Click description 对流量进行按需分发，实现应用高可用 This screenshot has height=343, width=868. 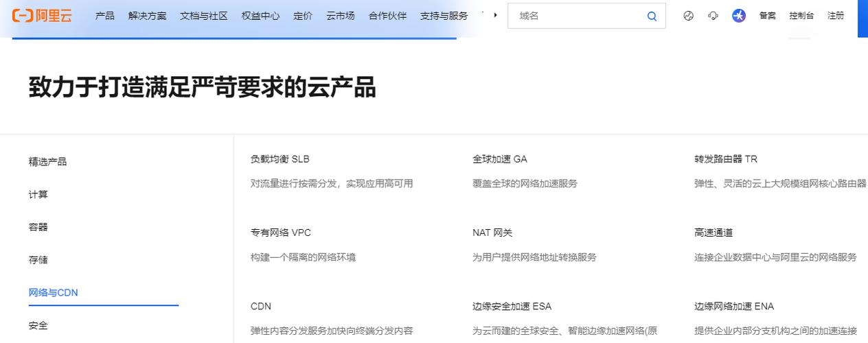[332, 184]
